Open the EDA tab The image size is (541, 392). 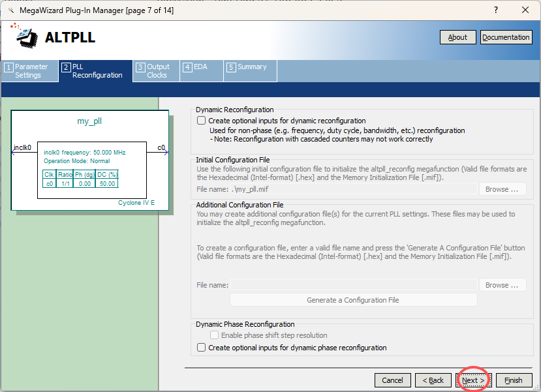[201, 71]
